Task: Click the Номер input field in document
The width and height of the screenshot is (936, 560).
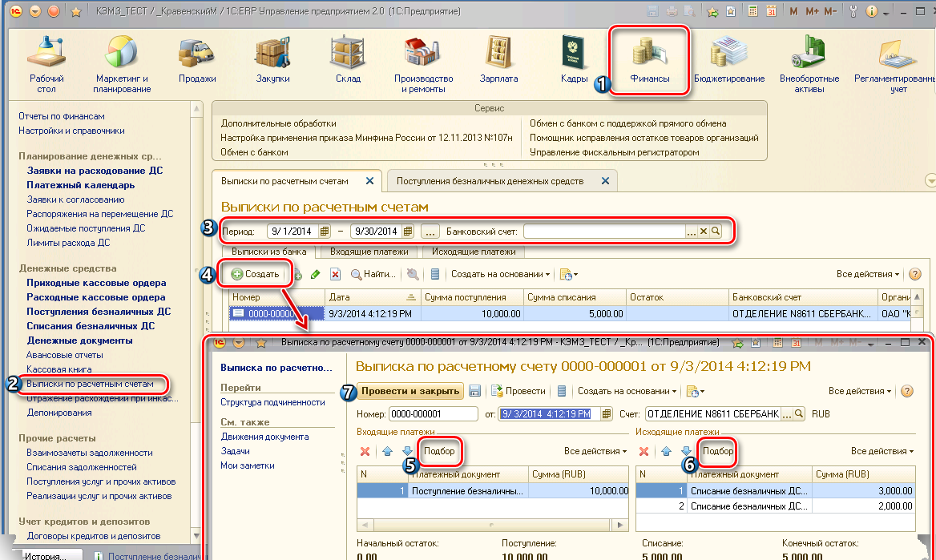Action: 434,413
